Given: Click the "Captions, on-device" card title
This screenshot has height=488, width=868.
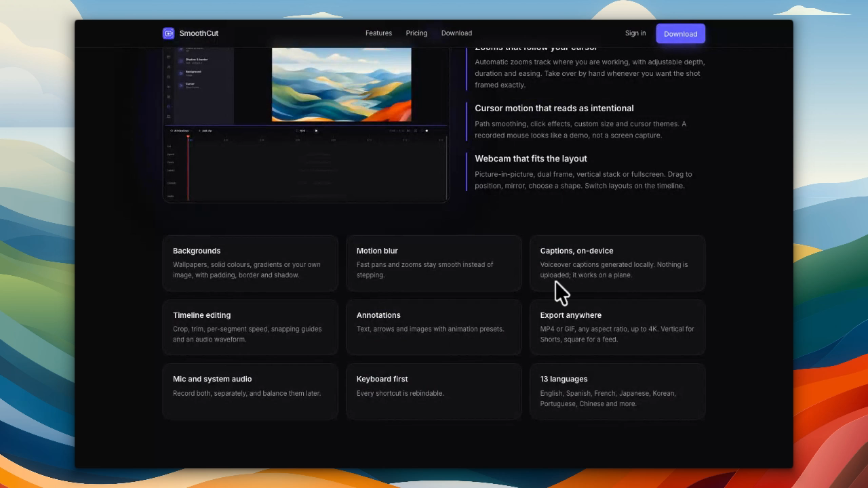Looking at the screenshot, I should (576, 251).
